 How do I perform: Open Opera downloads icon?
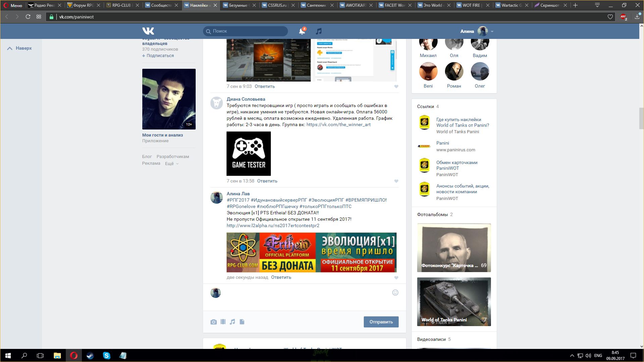(637, 16)
